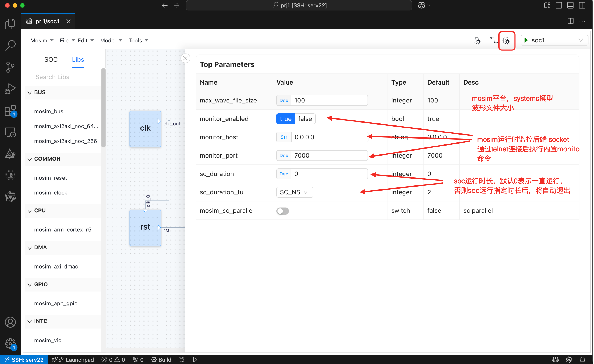Open the soc1 run target dropdown
Screen dimensions: 594x364
[554, 40]
